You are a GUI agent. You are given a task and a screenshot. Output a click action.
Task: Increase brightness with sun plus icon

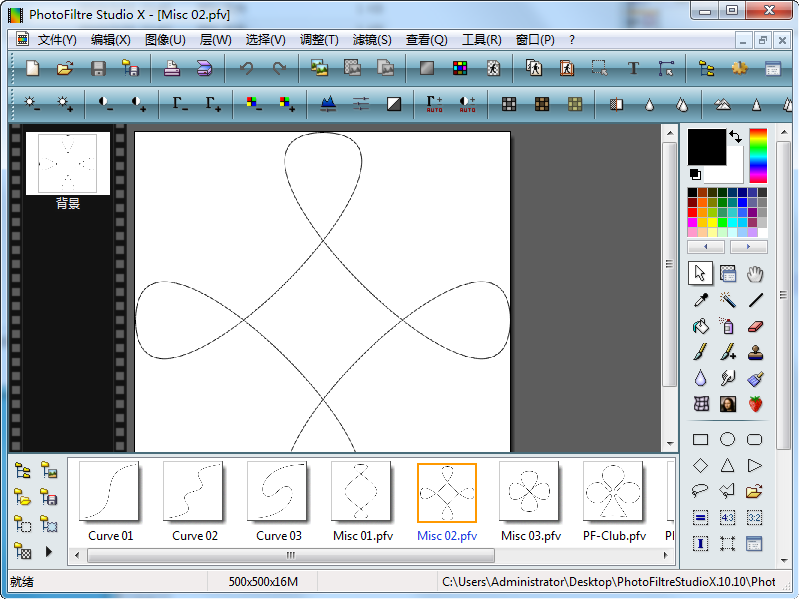65,104
